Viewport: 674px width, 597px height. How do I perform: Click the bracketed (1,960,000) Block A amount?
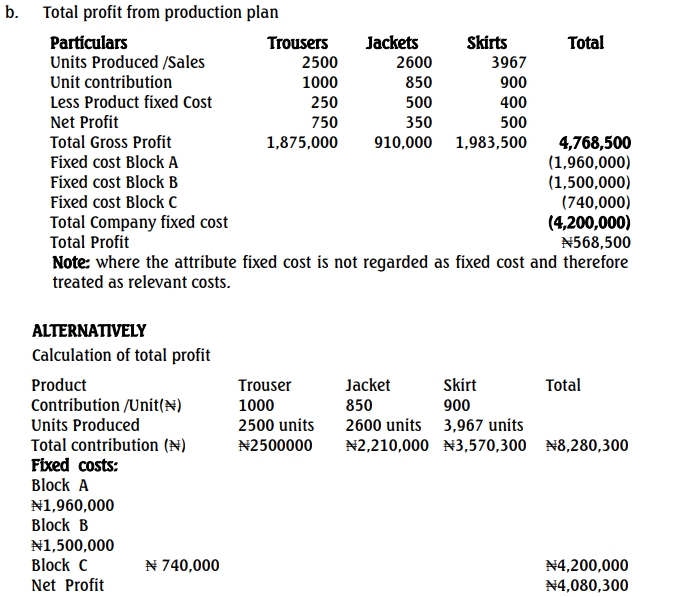tap(590, 162)
